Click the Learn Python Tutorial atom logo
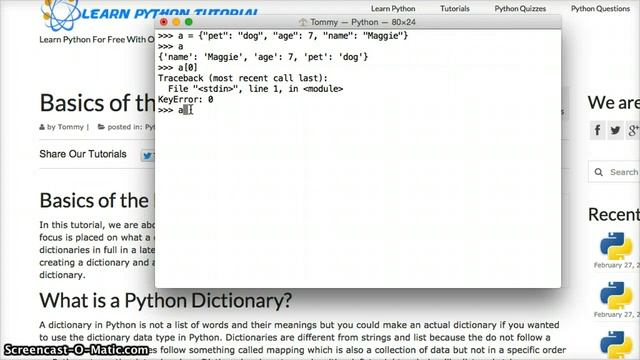The image size is (640, 360). pyautogui.click(x=60, y=15)
